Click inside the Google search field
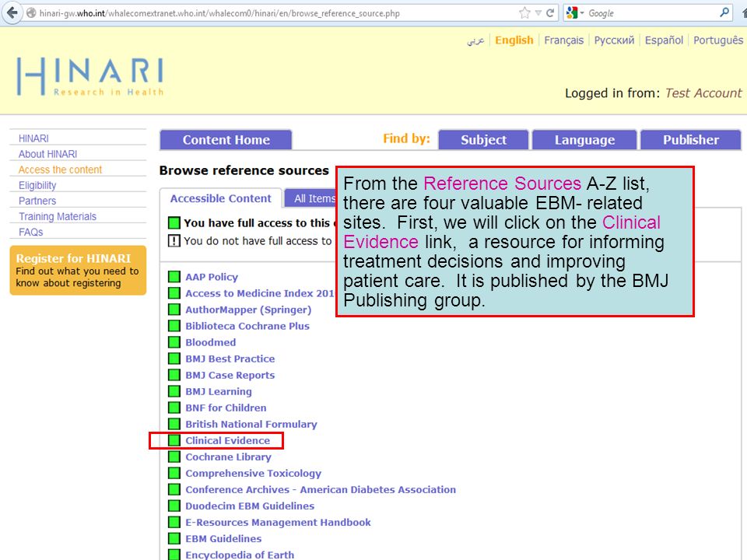The width and height of the screenshot is (747, 560). tap(653, 13)
